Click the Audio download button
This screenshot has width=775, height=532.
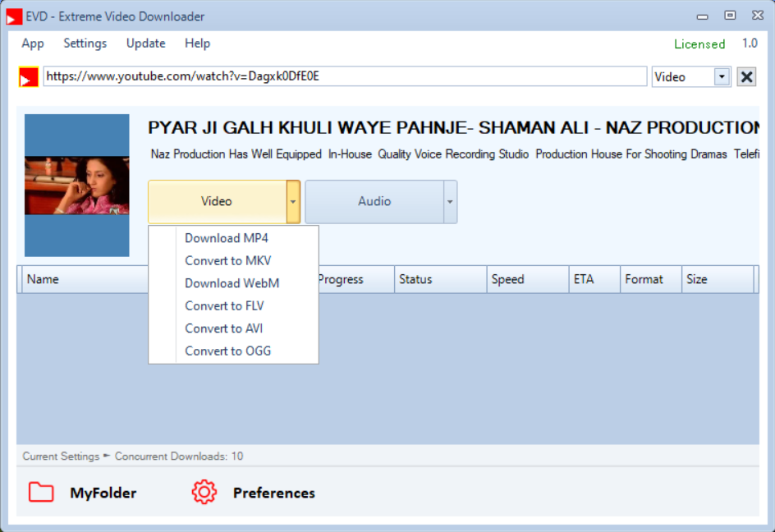[x=374, y=202]
